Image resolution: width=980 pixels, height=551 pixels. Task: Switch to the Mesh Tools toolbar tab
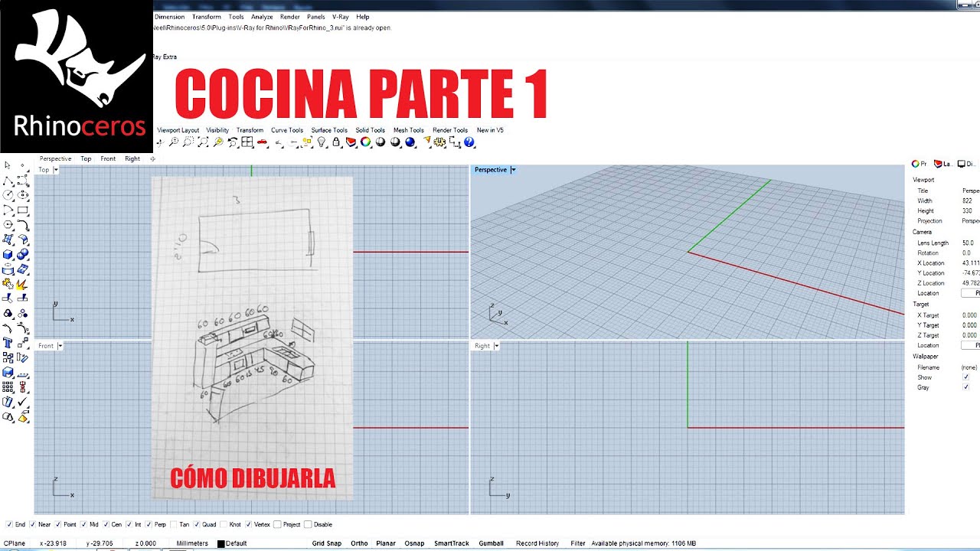pos(408,130)
